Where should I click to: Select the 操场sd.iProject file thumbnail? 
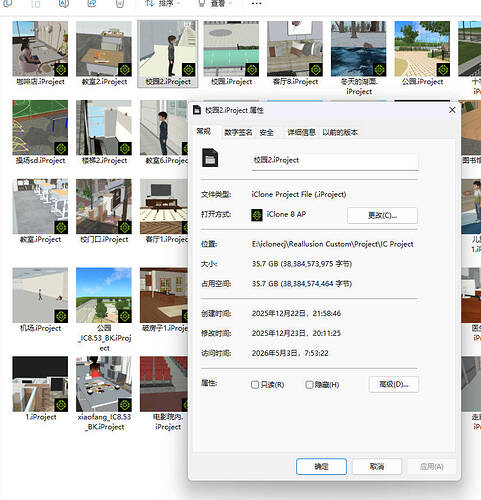[40, 127]
